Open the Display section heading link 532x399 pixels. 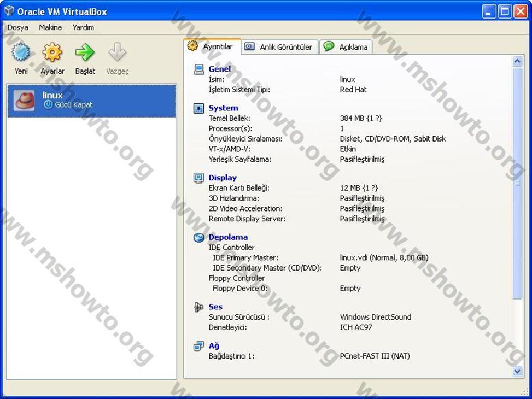point(223,178)
